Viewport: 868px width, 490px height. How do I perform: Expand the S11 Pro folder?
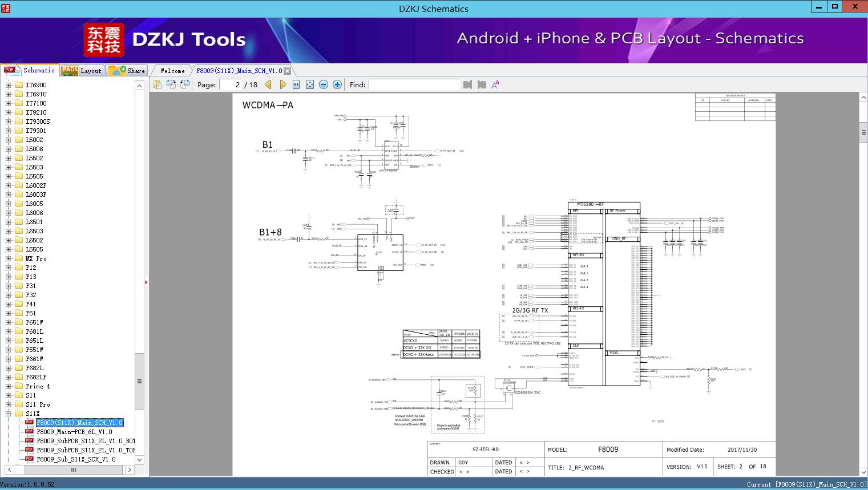click(x=9, y=404)
